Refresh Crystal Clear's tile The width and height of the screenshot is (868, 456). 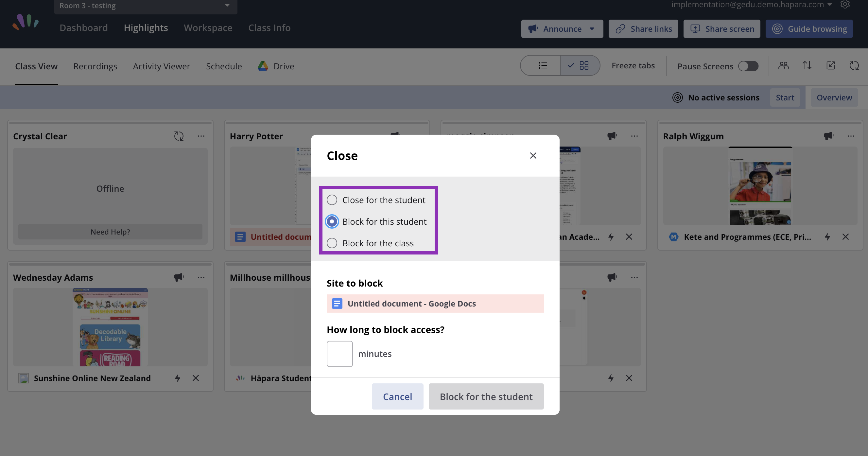click(x=179, y=136)
